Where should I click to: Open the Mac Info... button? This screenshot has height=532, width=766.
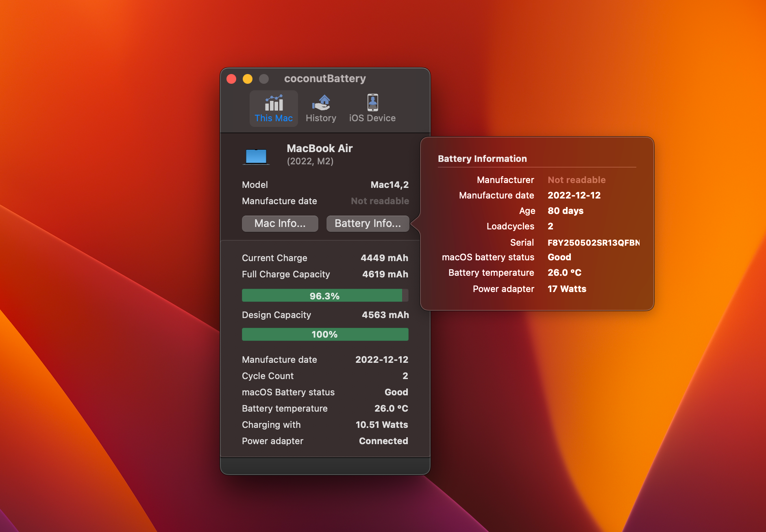280,223
